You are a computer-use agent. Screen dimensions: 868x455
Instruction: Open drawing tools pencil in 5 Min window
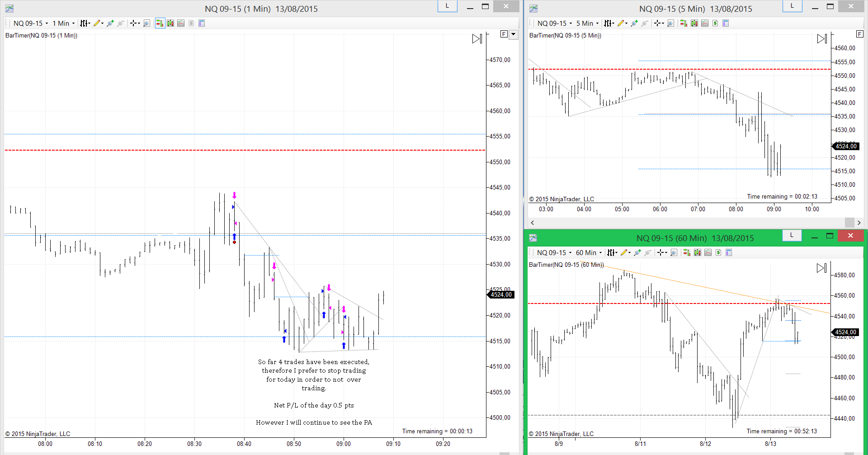click(622, 23)
